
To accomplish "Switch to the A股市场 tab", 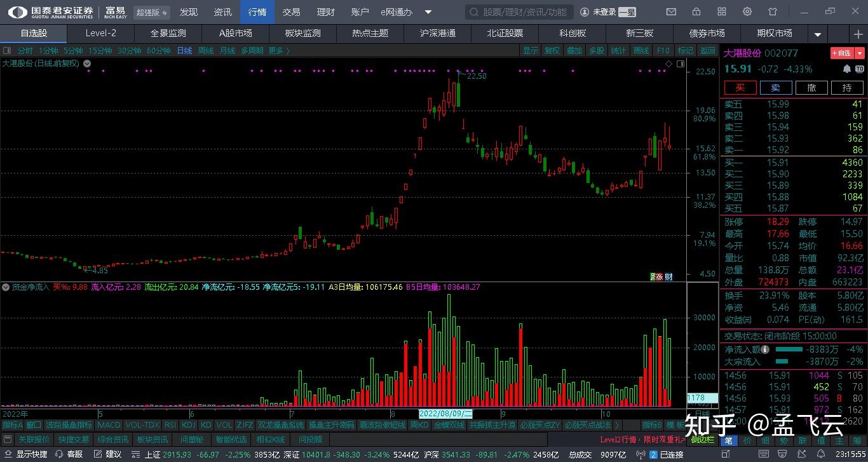I will point(235,34).
